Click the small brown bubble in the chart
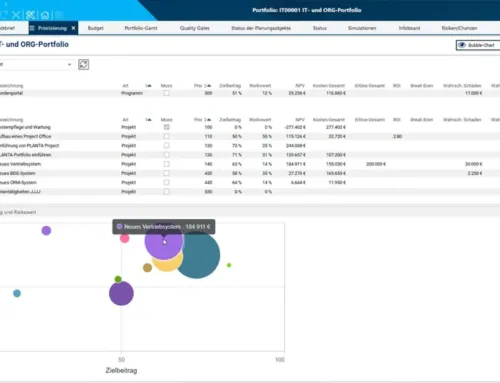500x383 pixels. point(147,267)
